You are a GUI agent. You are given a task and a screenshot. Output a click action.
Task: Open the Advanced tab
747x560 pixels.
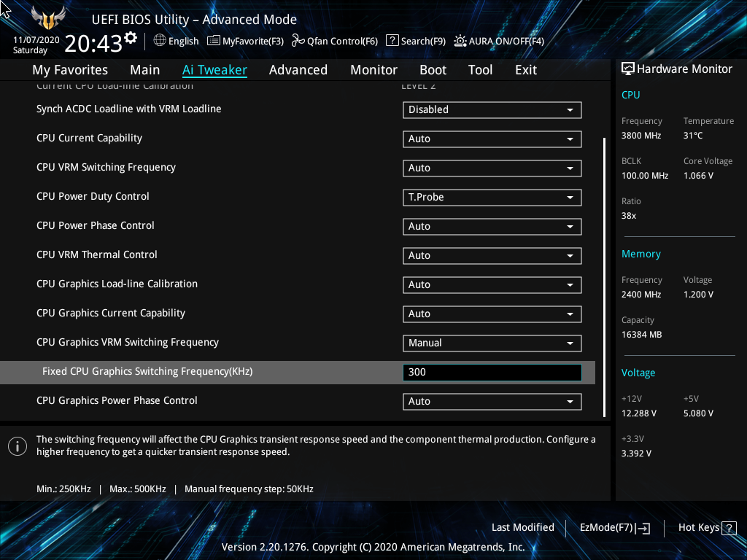[x=298, y=70]
